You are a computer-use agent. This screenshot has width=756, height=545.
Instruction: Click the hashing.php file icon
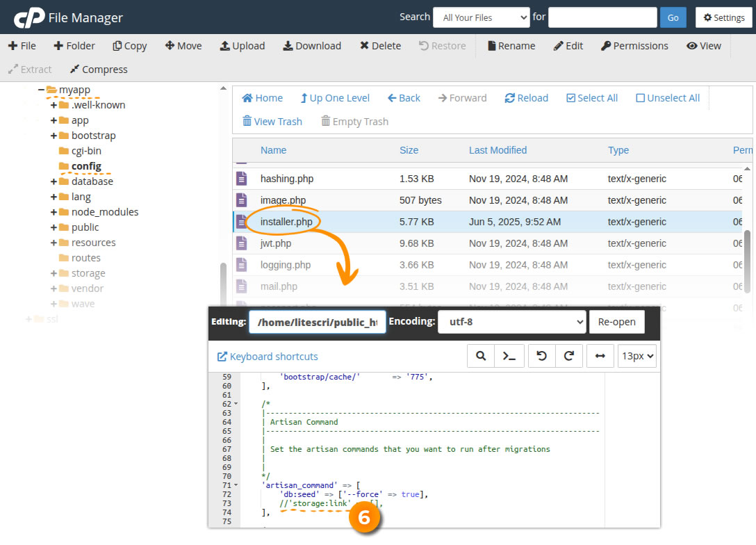point(242,179)
